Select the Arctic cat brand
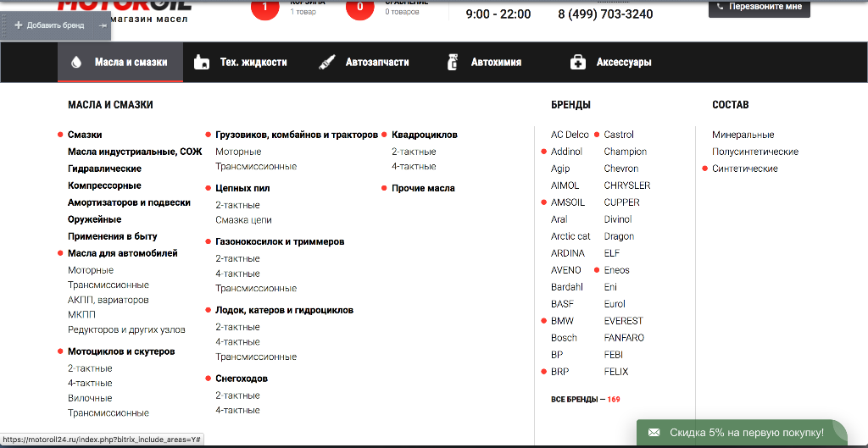This screenshot has width=868, height=448. pos(570,236)
